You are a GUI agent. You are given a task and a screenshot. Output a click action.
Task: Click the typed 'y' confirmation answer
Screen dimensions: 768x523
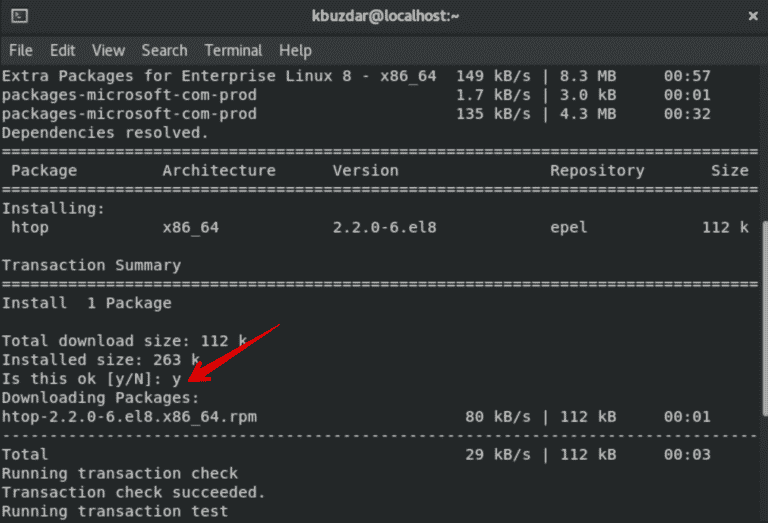(175, 378)
